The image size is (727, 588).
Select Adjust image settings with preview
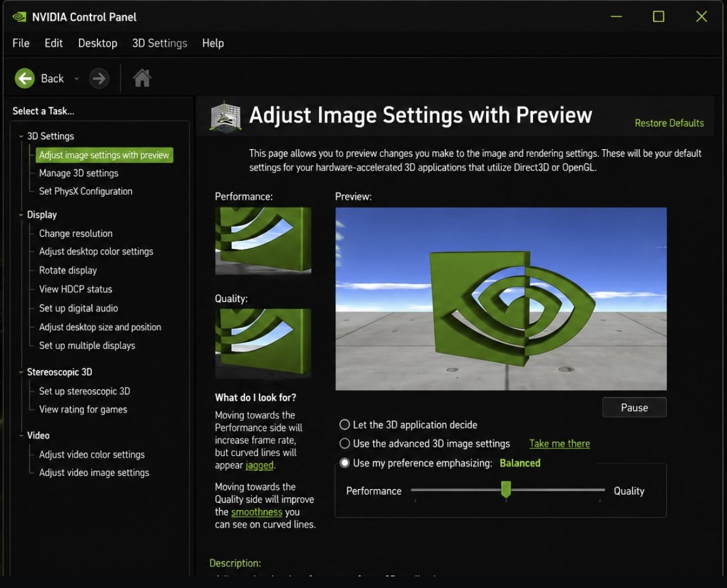pyautogui.click(x=104, y=155)
